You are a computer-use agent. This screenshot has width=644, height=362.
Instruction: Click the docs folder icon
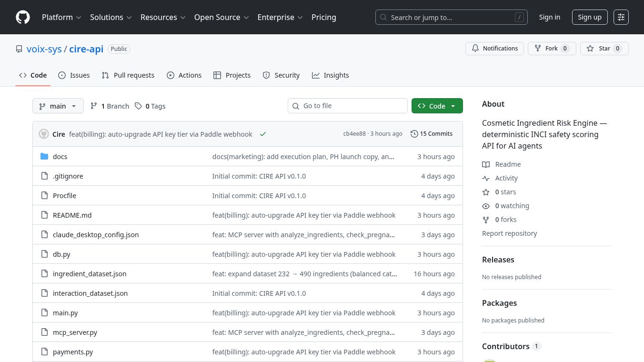pyautogui.click(x=44, y=157)
